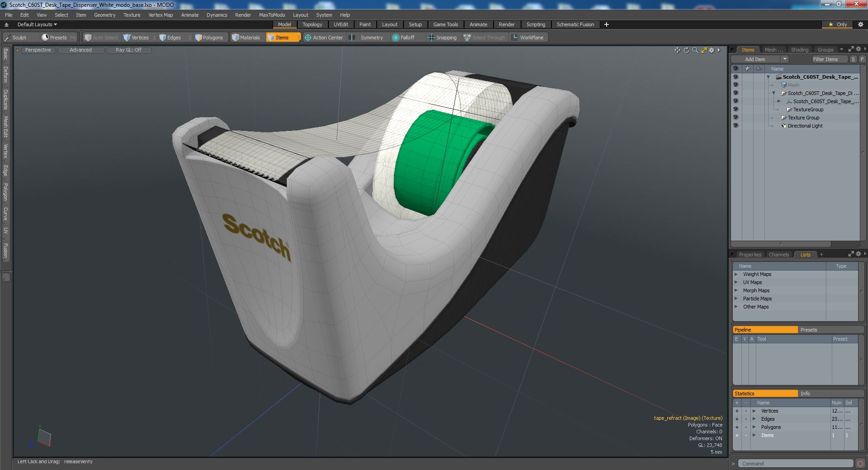The height and width of the screenshot is (470, 868).
Task: Switch to the Schematic Fusion tab
Action: (x=575, y=24)
